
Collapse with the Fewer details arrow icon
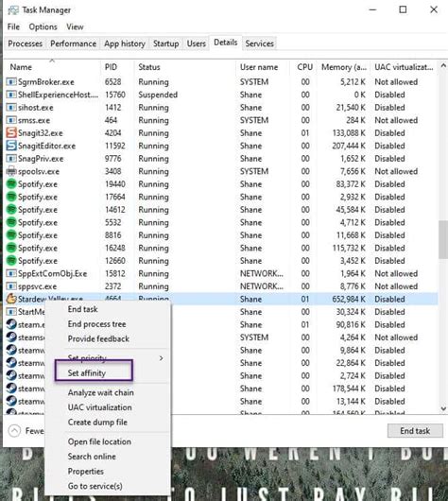(14, 431)
